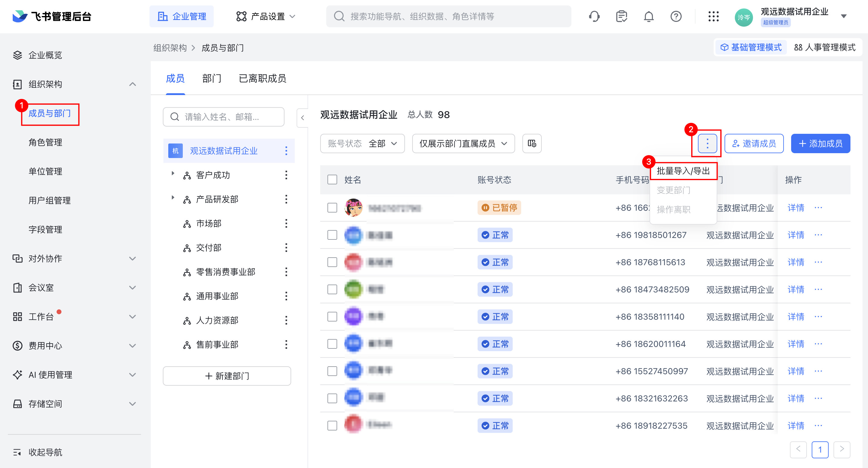The height and width of the screenshot is (468, 868).
Task: Check the select-all checkbox beside 姓名
Action: pyautogui.click(x=332, y=180)
